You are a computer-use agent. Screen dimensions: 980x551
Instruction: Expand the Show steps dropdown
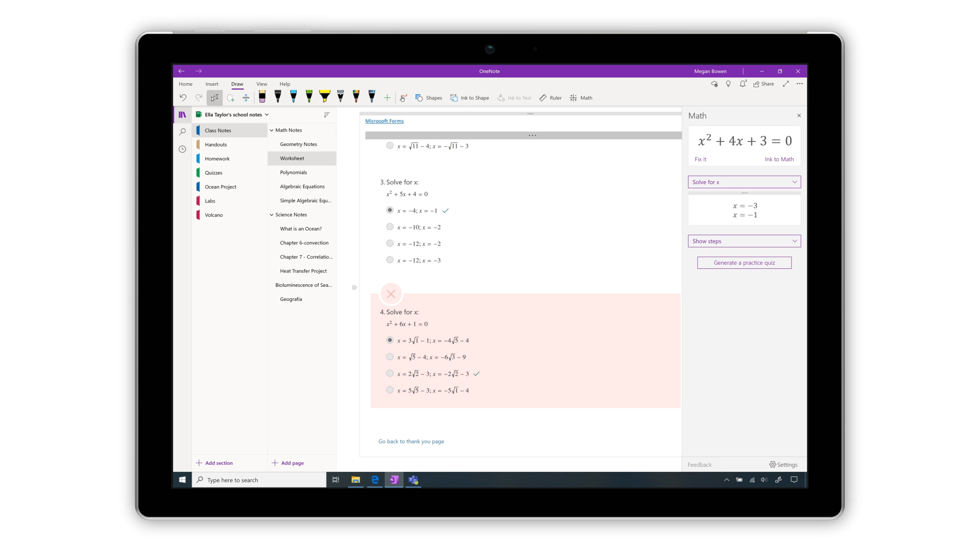744,241
